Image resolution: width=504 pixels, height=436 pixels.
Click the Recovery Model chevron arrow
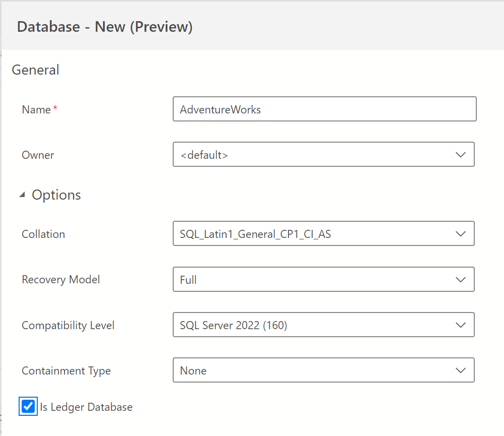tap(460, 279)
